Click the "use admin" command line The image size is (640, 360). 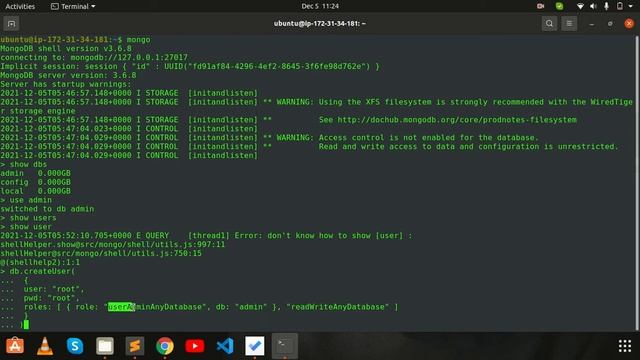(26, 200)
